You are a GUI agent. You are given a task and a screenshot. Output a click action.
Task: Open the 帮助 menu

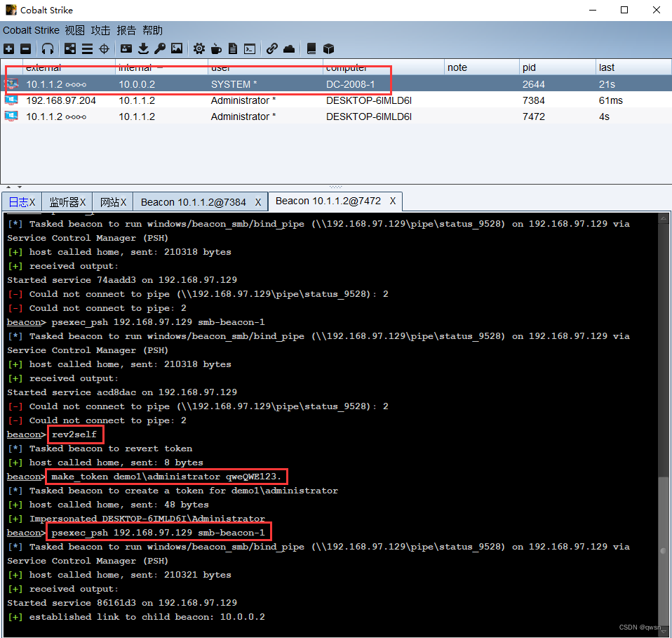(x=153, y=30)
